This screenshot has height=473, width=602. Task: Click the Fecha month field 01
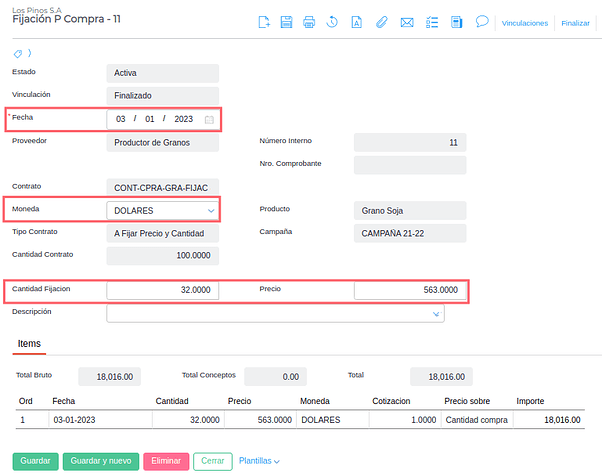[x=150, y=119]
